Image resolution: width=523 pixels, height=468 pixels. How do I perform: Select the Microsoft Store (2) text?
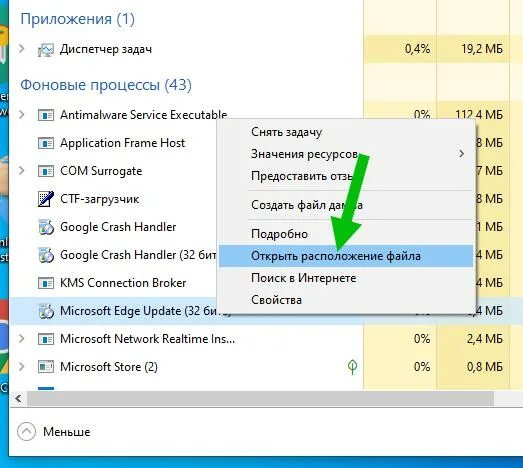pyautogui.click(x=109, y=367)
